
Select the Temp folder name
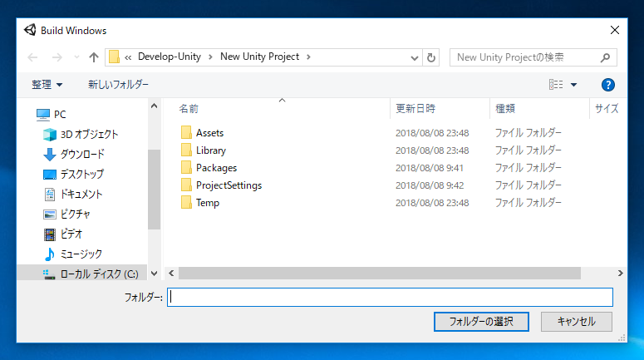pos(208,203)
